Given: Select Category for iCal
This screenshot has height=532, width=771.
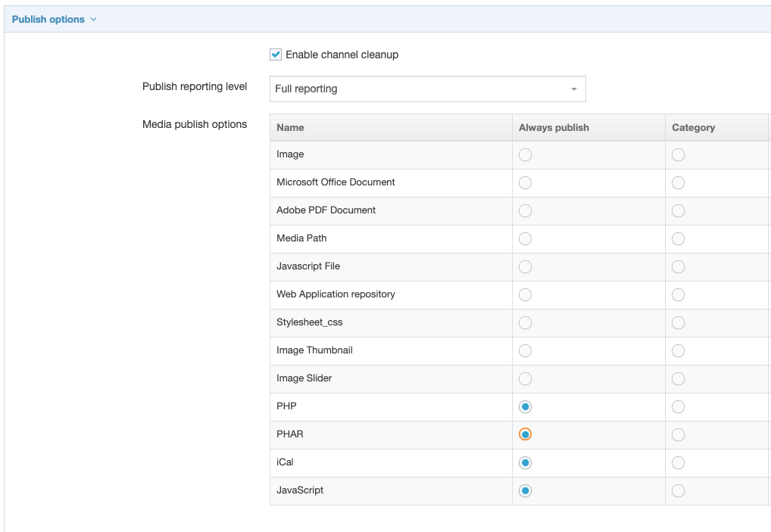Looking at the screenshot, I should click(677, 462).
